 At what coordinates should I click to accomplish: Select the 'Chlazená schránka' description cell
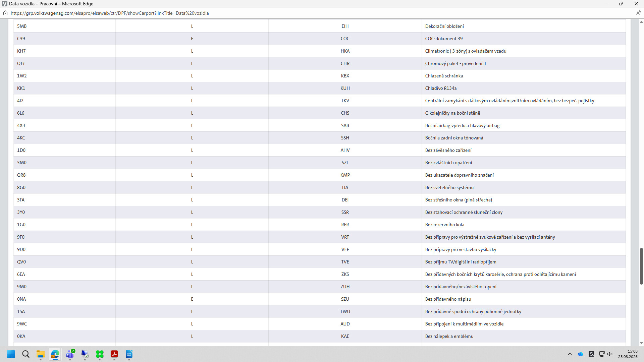click(x=444, y=76)
